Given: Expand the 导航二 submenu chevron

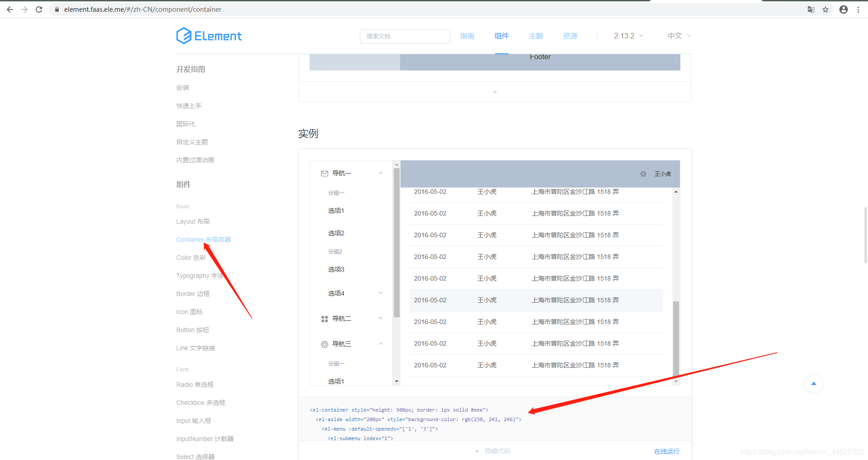Looking at the screenshot, I should tap(381, 319).
